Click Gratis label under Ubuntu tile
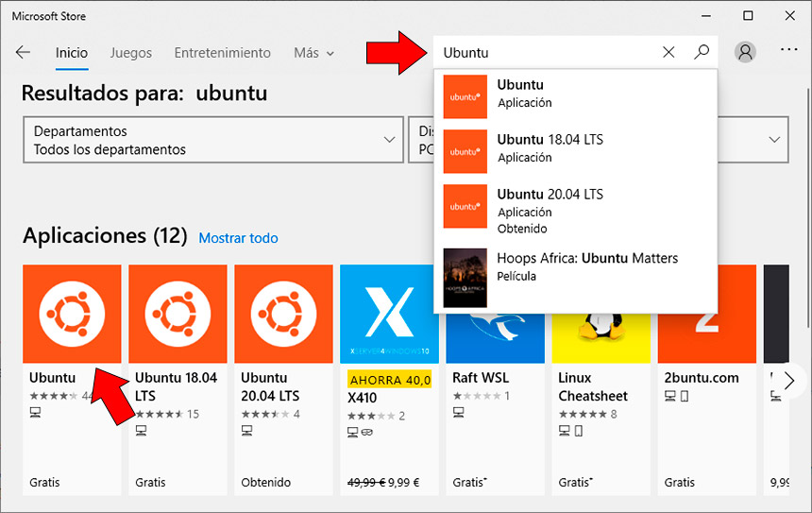The width and height of the screenshot is (812, 513). coord(44,483)
